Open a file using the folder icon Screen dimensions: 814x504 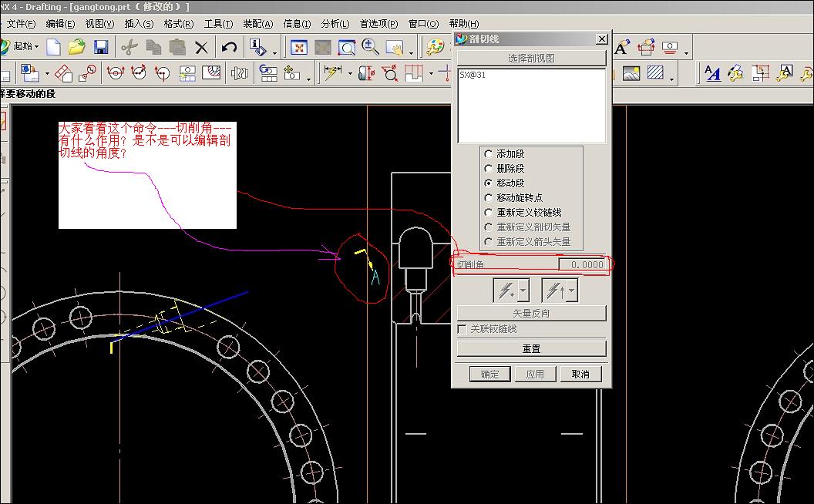pos(77,47)
